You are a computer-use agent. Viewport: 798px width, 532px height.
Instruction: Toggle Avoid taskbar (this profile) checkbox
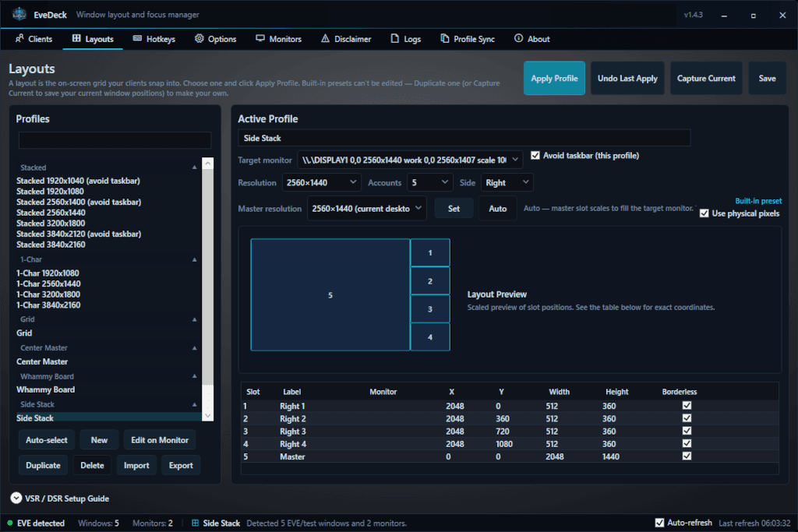tap(535, 155)
